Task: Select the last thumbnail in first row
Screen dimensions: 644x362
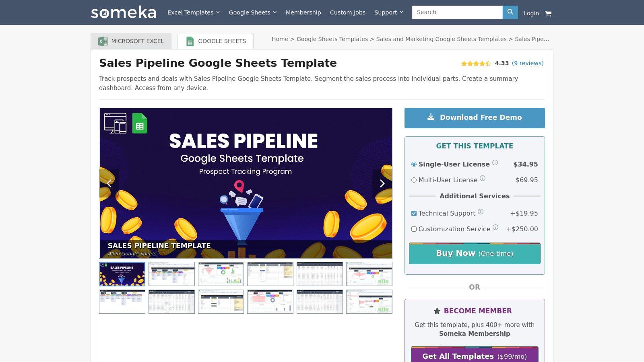Action: tap(369, 274)
